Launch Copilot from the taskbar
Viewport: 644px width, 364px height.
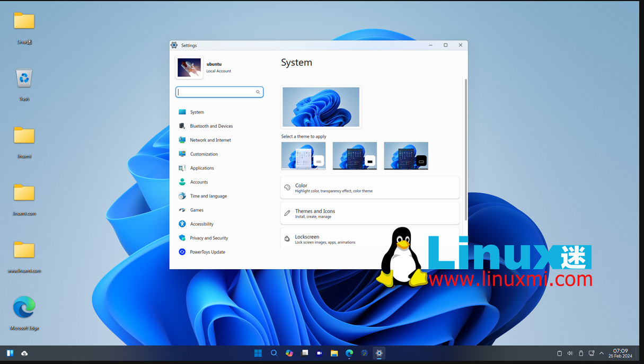click(x=289, y=353)
